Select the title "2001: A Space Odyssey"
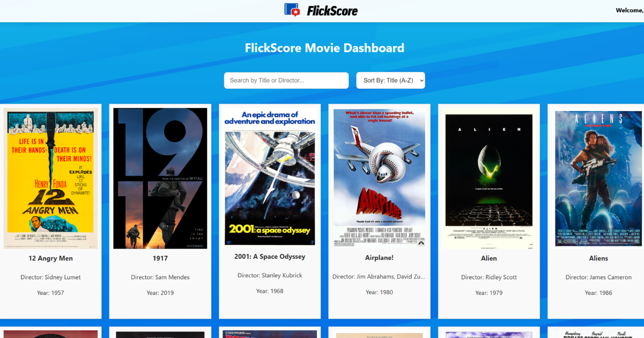 pos(270,257)
